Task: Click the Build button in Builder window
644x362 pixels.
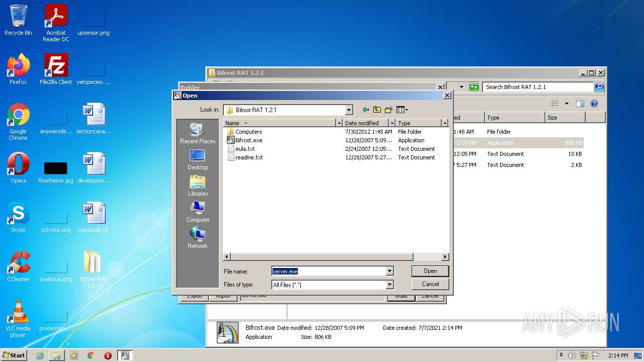Action: tap(401, 297)
